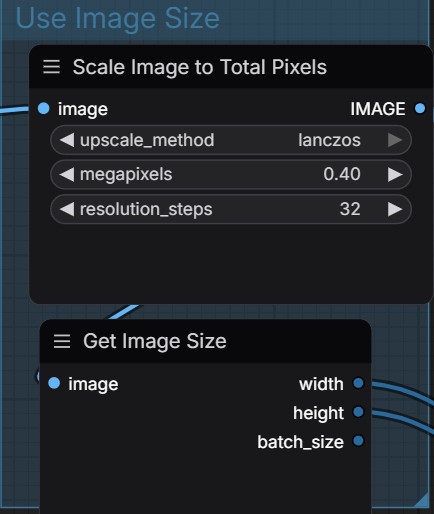Click the IMAGE output socket on the Scale Image node
This screenshot has height=514, width=434.
point(420,108)
